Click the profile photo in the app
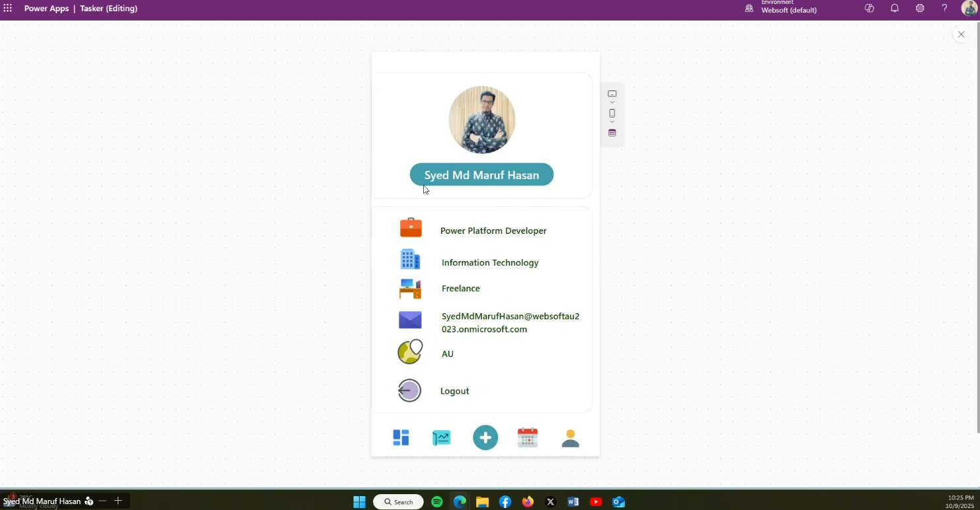The width and height of the screenshot is (980, 510). 481,120
